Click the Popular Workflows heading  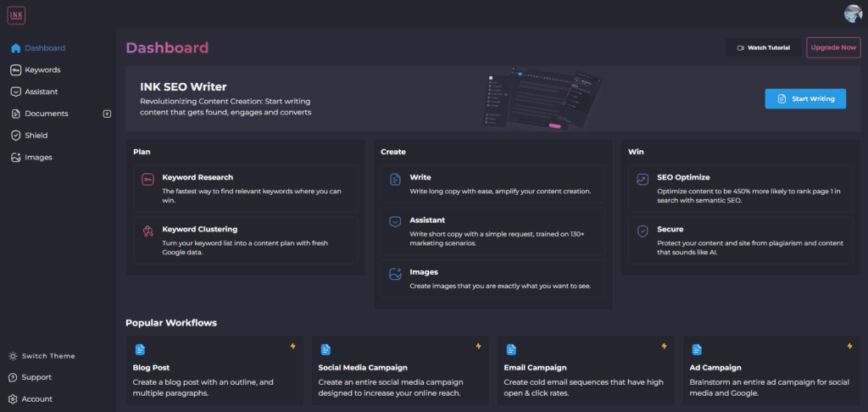click(x=171, y=323)
